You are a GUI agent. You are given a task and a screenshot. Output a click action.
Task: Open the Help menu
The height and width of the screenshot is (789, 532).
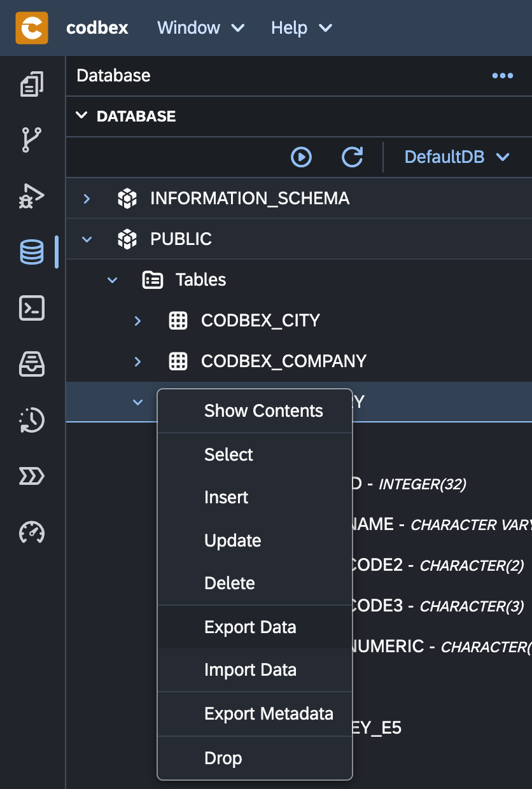point(302,28)
